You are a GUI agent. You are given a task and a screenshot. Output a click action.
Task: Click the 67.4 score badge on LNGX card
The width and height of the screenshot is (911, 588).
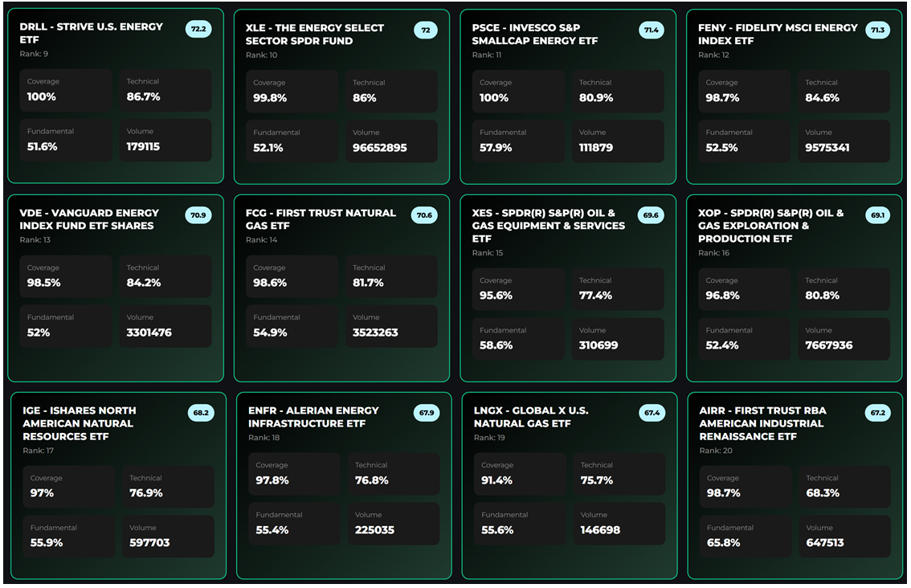[652, 412]
